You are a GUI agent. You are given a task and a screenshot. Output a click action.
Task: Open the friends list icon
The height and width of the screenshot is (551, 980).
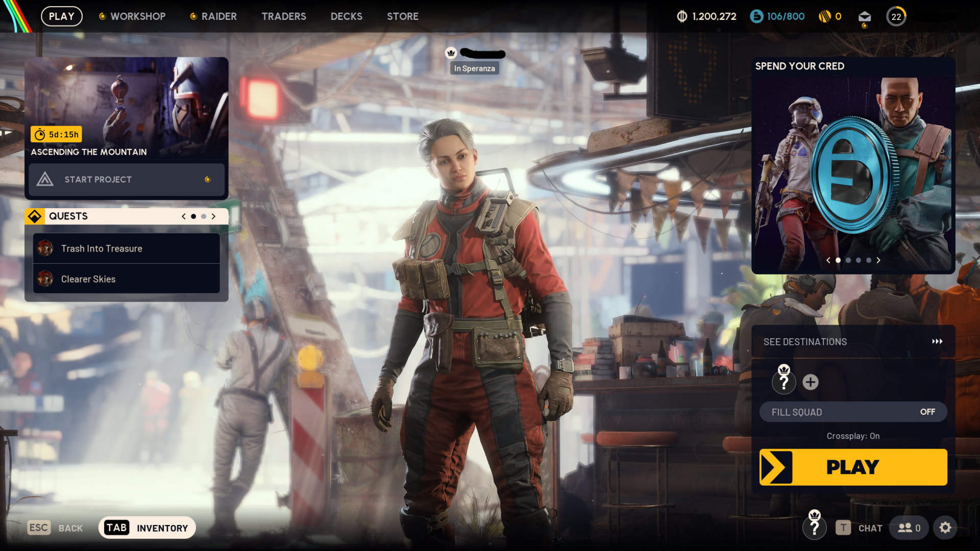click(x=909, y=528)
